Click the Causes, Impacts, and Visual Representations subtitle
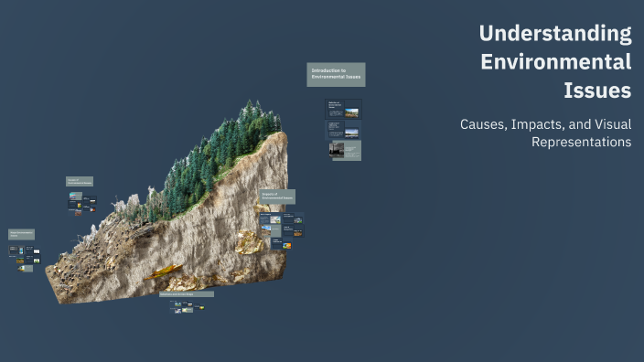644x362 pixels. pos(545,133)
